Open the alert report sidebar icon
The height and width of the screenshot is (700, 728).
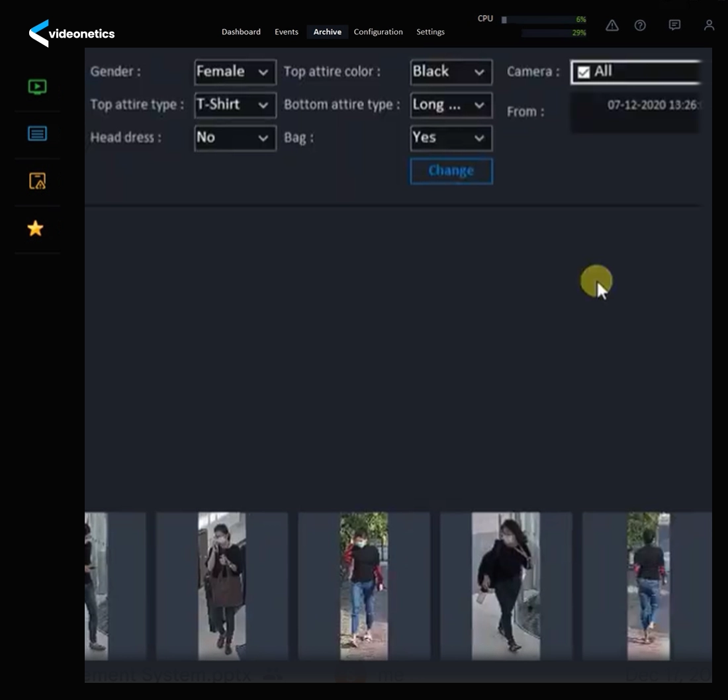click(x=37, y=181)
